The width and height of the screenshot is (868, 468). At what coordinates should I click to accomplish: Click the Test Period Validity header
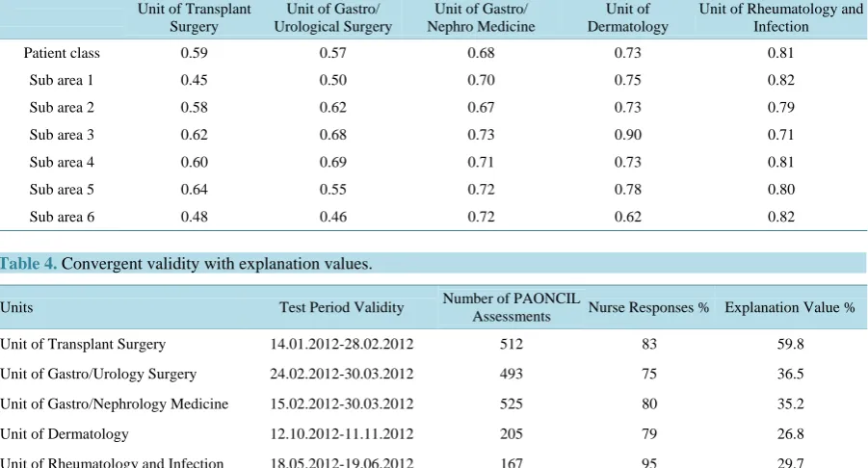(342, 307)
